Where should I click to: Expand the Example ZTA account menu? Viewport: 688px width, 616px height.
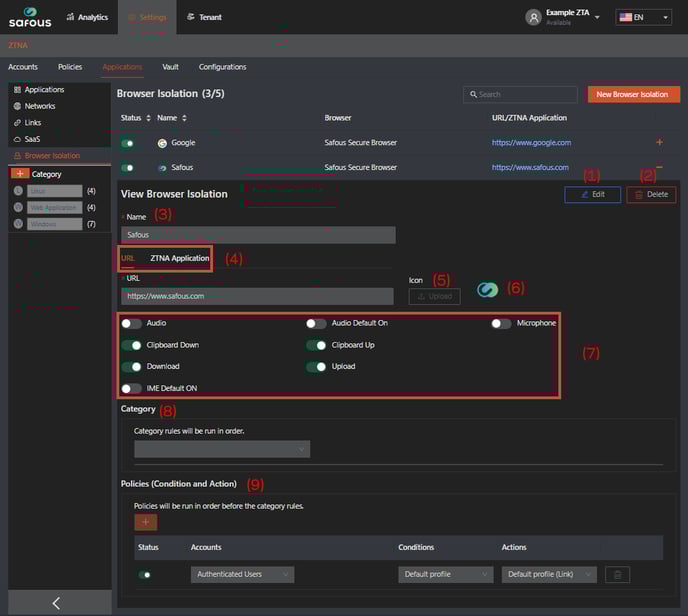[597, 17]
